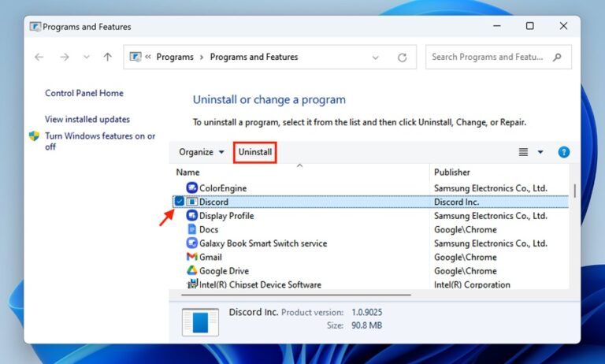Select the Gmail icon
This screenshot has width=605, height=364.
pyautogui.click(x=191, y=257)
